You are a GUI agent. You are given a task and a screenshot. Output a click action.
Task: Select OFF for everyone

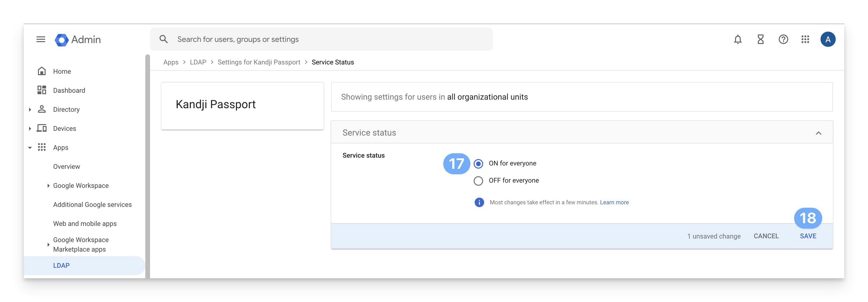[478, 181]
